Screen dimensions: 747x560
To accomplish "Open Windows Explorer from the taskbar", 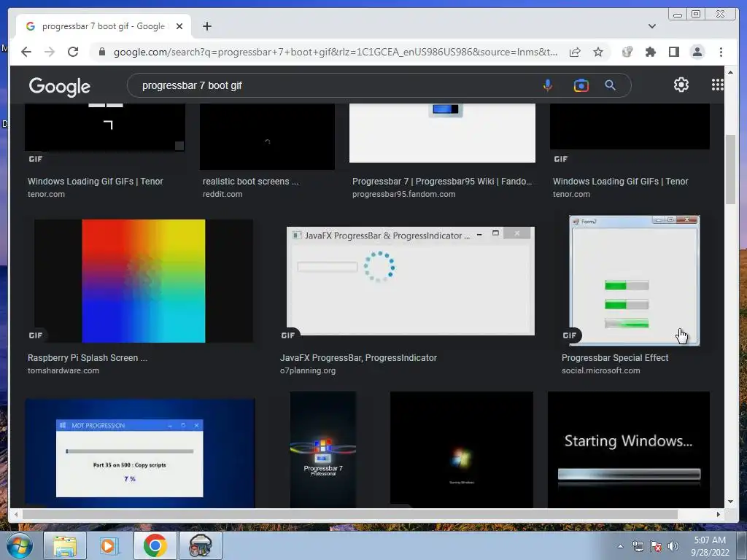I will (65, 545).
